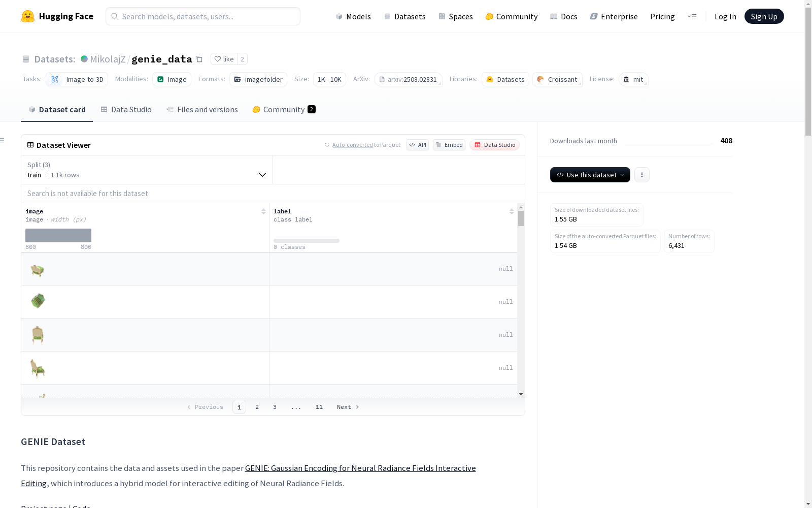Copy dataset name with the copy icon
This screenshot has width=812, height=508.
199,59
